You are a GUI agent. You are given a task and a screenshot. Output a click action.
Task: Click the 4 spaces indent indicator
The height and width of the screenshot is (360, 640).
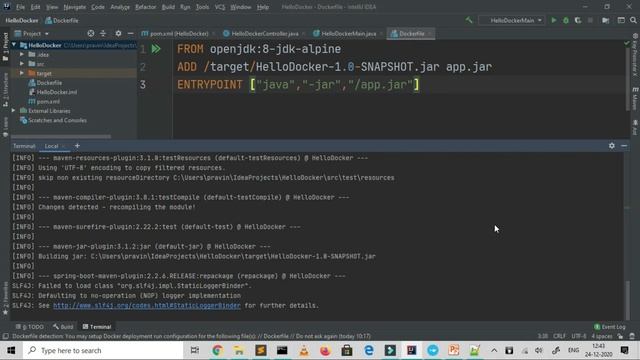click(x=602, y=336)
